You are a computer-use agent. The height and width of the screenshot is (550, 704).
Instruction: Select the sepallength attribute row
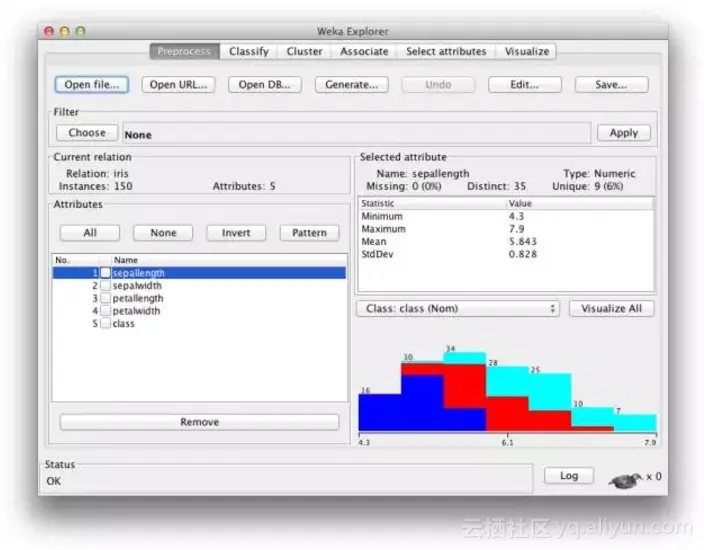pyautogui.click(x=199, y=273)
